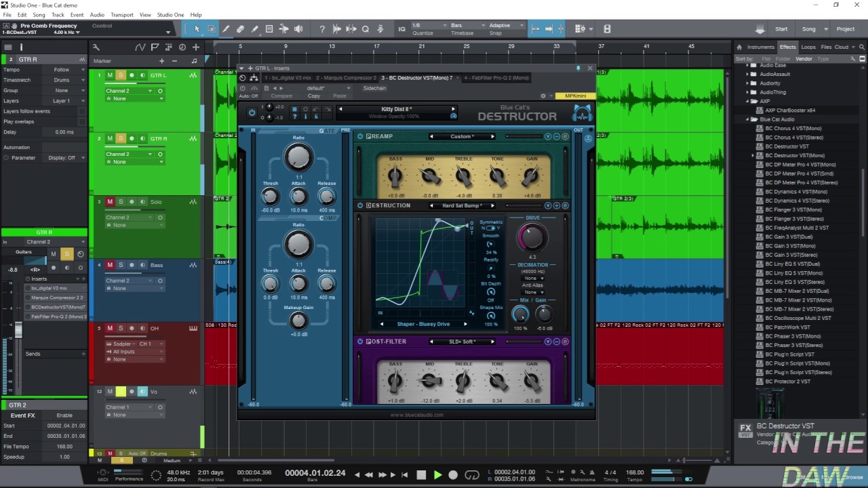
Task: Open the insert routing view icon
Action: (x=254, y=78)
